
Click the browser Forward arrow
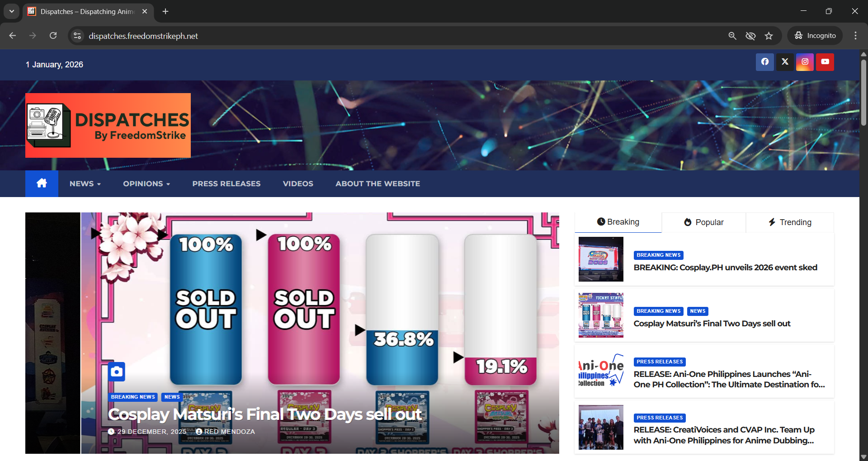point(33,36)
